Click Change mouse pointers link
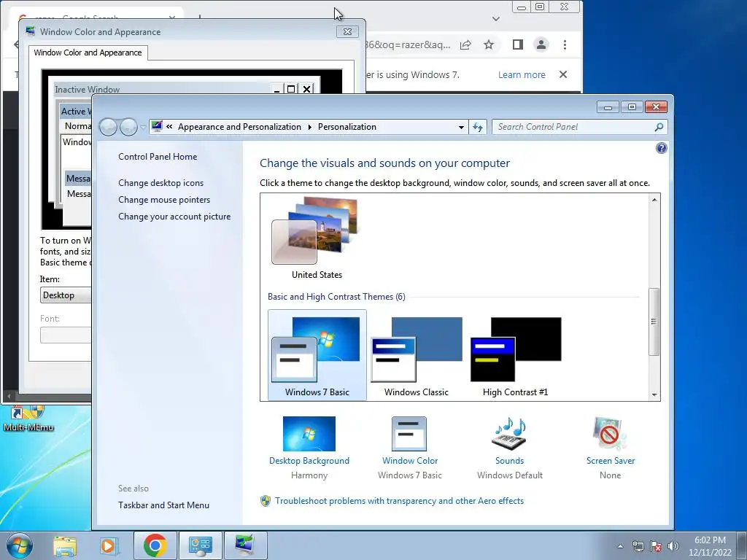The height and width of the screenshot is (560, 747). click(x=164, y=200)
